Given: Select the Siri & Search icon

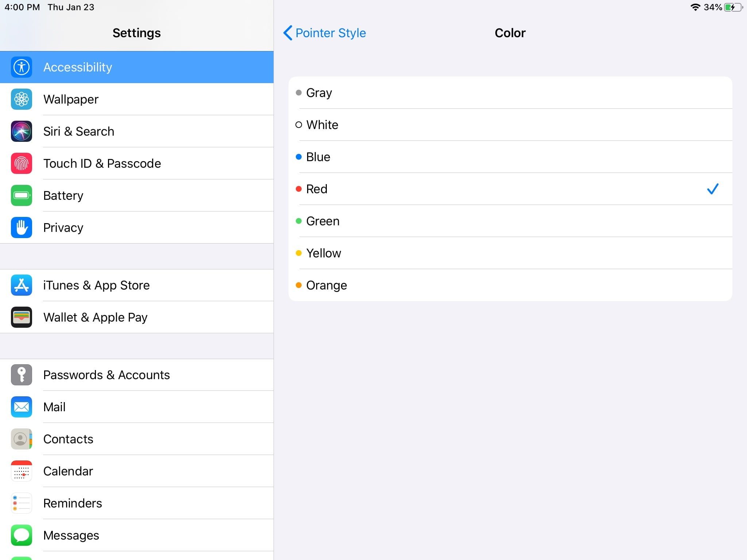Looking at the screenshot, I should (x=21, y=131).
